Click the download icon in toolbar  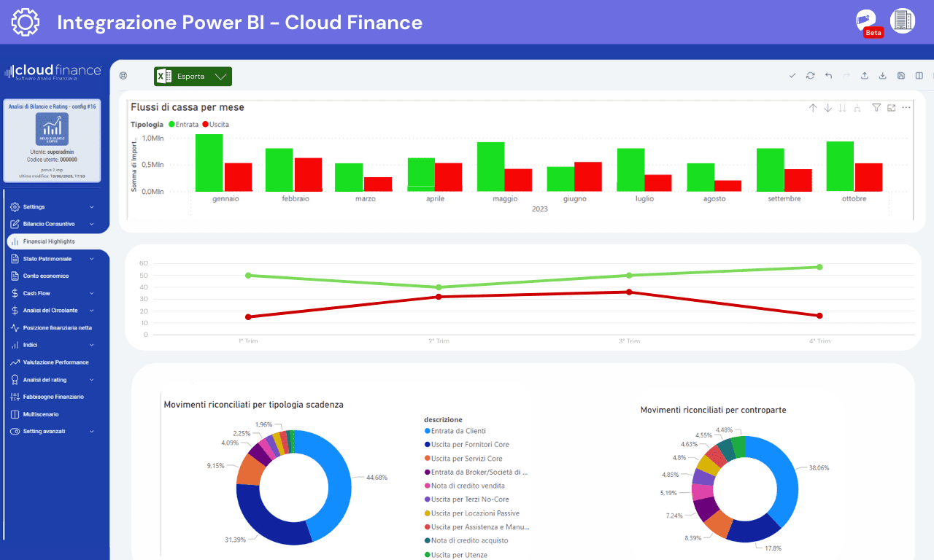pyautogui.click(x=882, y=76)
